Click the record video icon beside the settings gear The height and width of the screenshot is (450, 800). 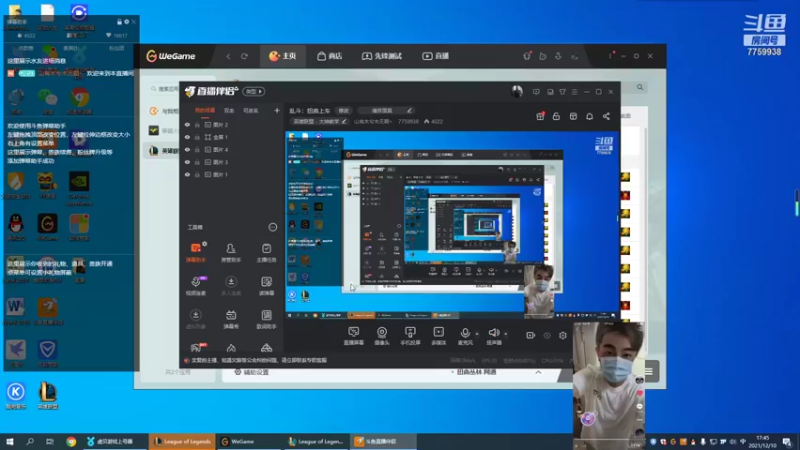point(531,335)
